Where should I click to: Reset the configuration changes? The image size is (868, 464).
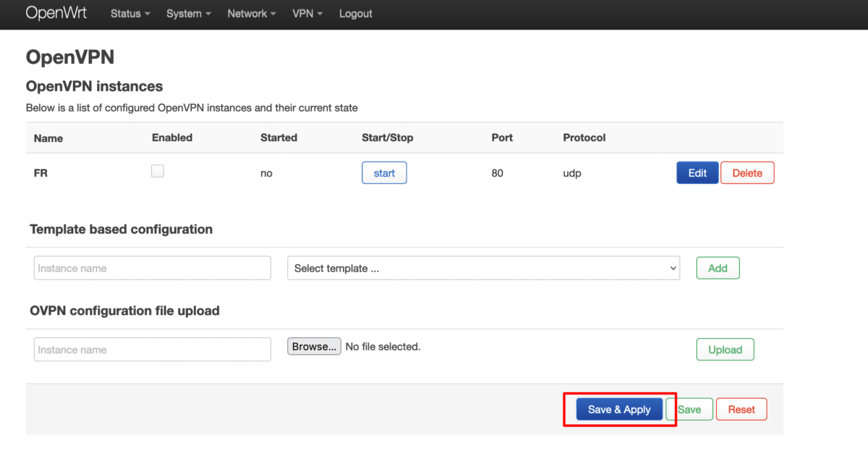(741, 410)
